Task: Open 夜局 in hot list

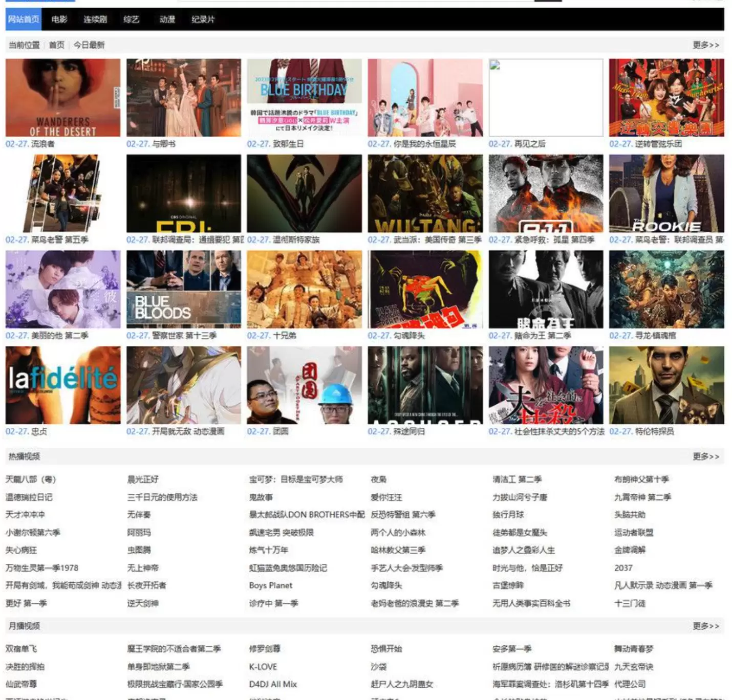Action: coord(379,479)
